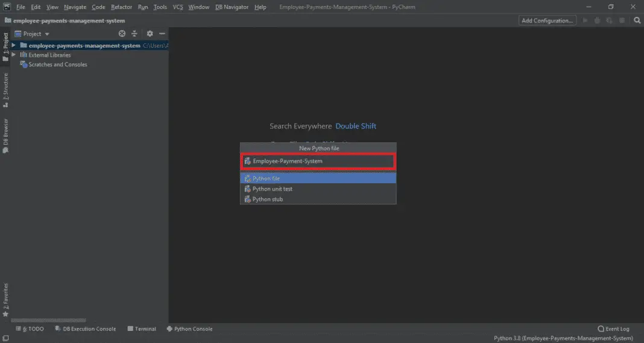Click the Debug bug icon in toolbar
This screenshot has width=644, height=343.
tap(597, 20)
